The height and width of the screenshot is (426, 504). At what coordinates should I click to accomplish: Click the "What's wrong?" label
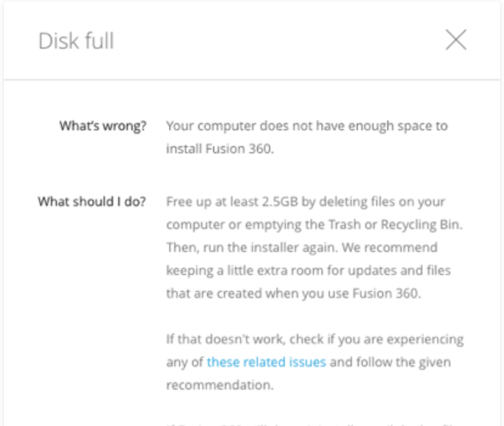pos(103,127)
